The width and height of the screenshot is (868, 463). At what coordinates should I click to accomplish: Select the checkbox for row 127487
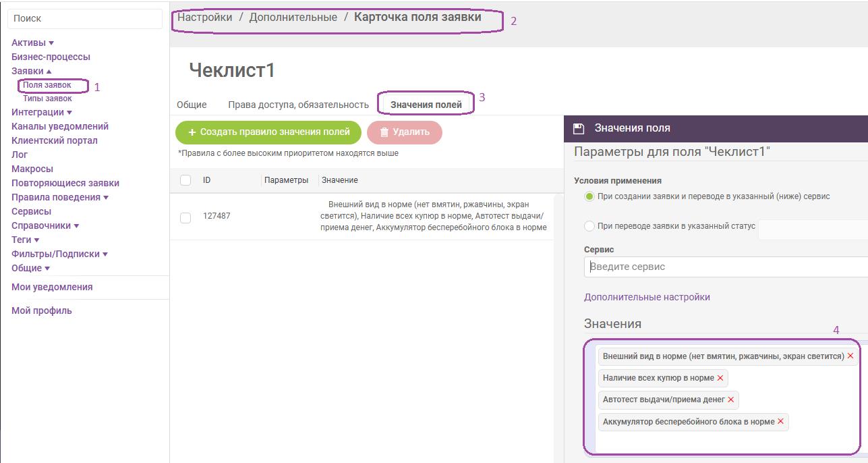(185, 217)
